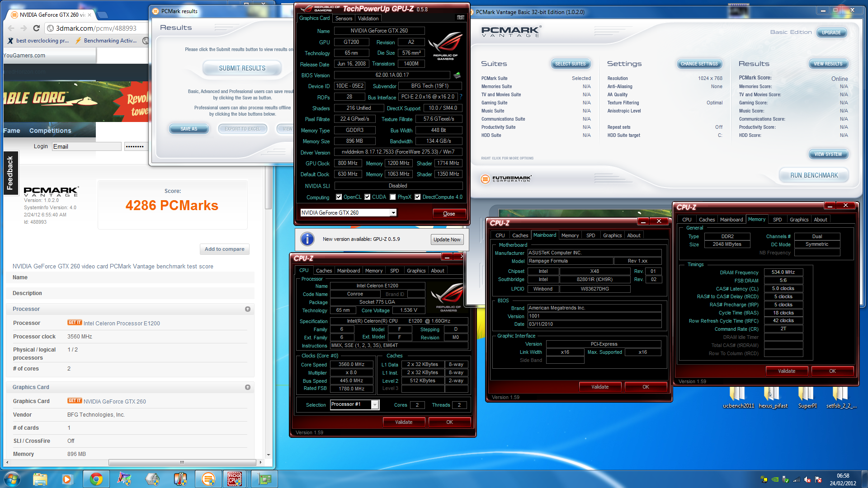Click Chrome reload page icon

[x=37, y=28]
